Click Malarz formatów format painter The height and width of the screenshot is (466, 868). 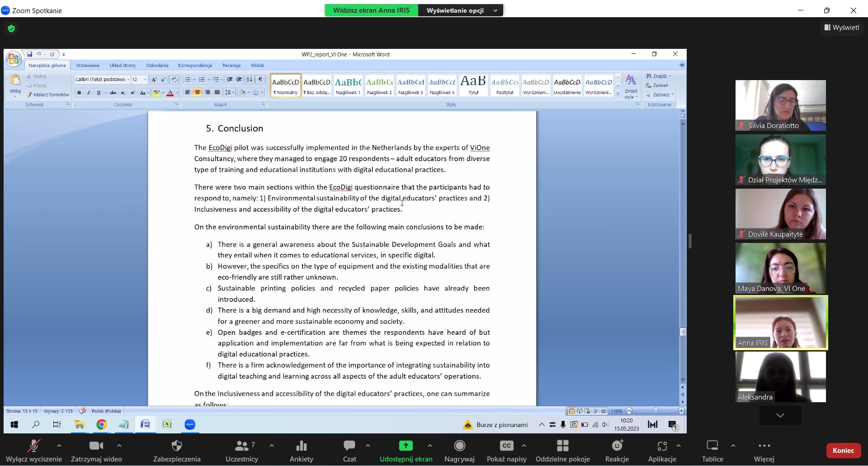47,95
